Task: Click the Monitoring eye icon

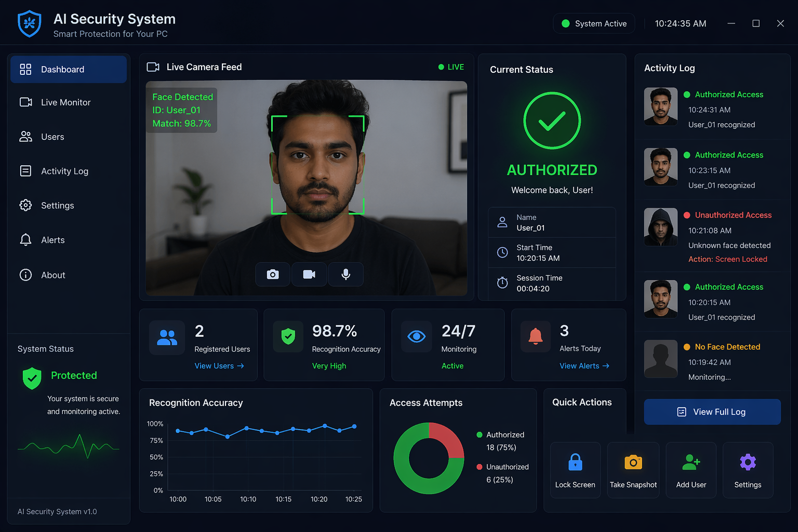Action: [x=416, y=337]
